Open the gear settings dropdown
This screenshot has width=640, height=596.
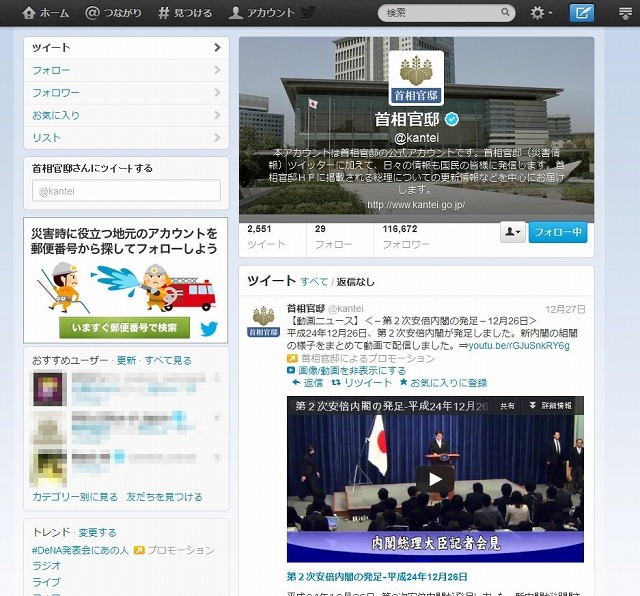tap(541, 13)
